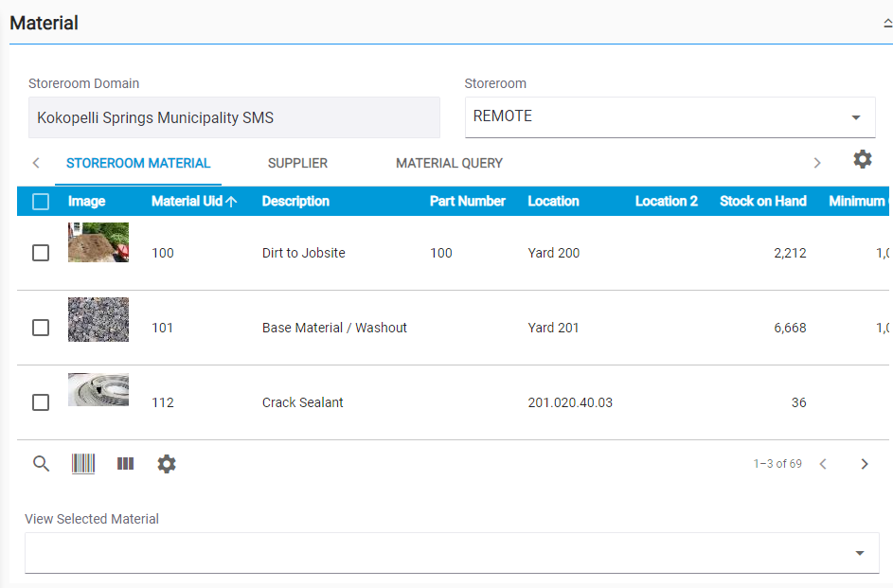Open the tab bar settings gear
The width and height of the screenshot is (893, 588).
(x=862, y=159)
